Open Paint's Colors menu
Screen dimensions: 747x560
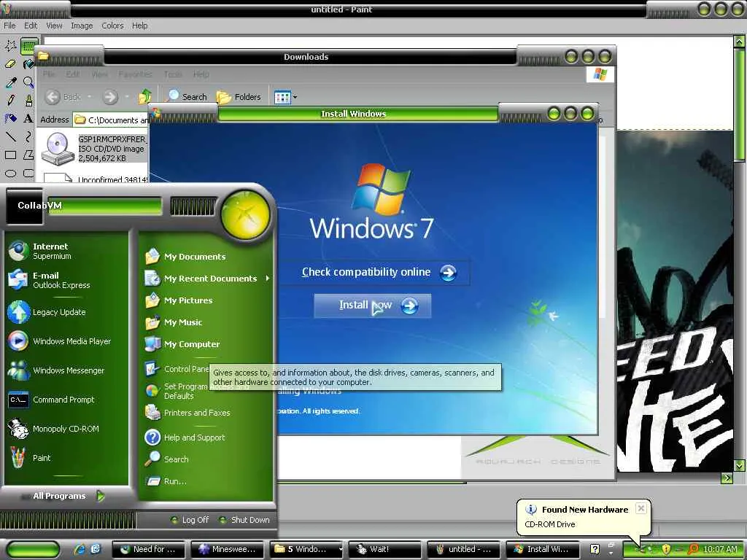click(x=112, y=26)
